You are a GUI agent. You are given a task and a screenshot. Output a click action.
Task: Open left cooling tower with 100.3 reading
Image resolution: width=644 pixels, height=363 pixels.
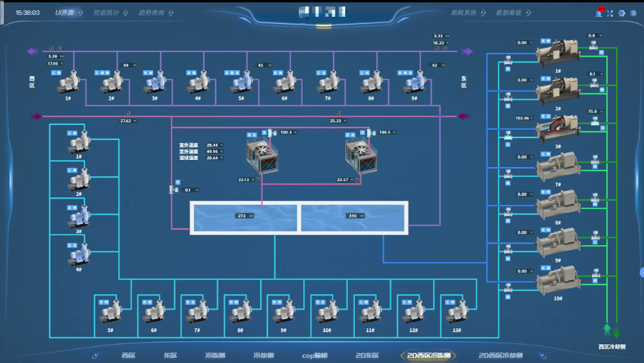tap(263, 157)
